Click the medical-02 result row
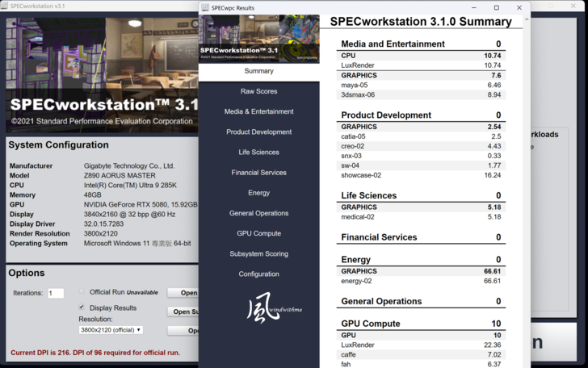This screenshot has width=588, height=368. point(421,217)
